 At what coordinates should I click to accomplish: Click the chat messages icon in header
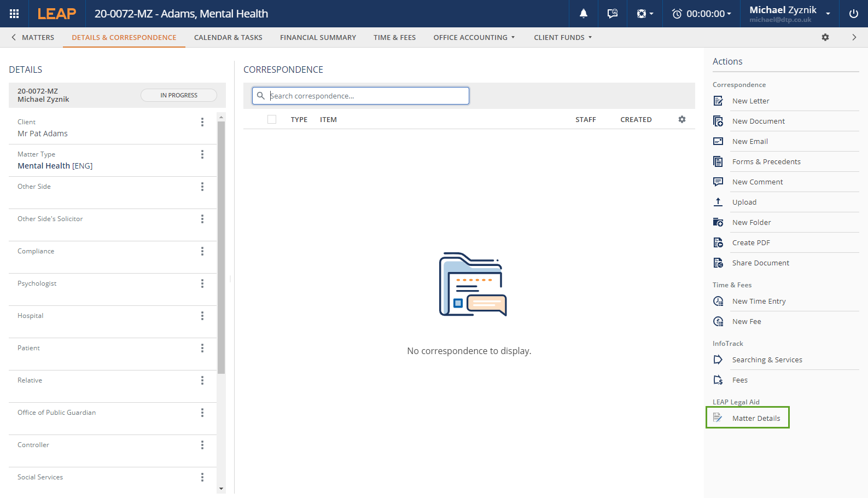(612, 14)
